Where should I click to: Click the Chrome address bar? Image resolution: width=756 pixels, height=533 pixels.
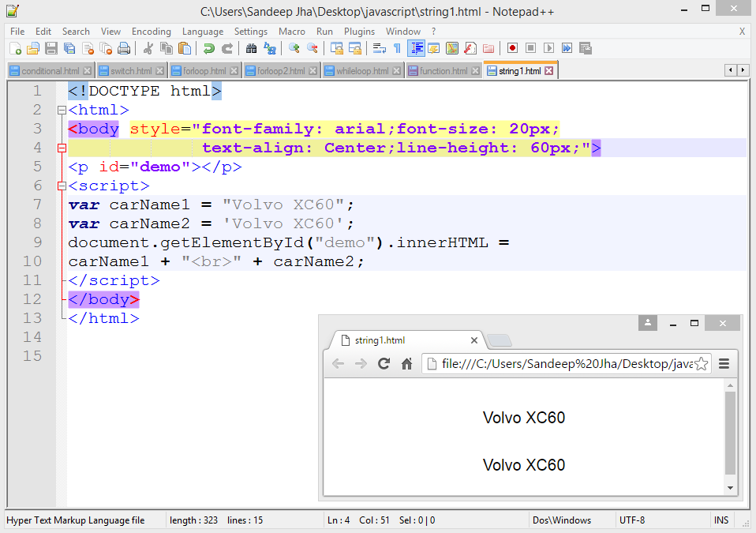click(552, 363)
